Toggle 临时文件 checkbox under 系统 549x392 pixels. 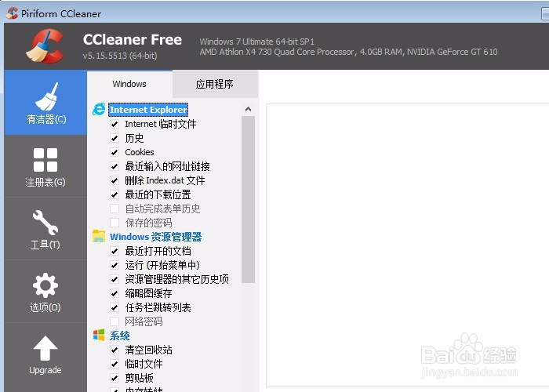(x=115, y=364)
